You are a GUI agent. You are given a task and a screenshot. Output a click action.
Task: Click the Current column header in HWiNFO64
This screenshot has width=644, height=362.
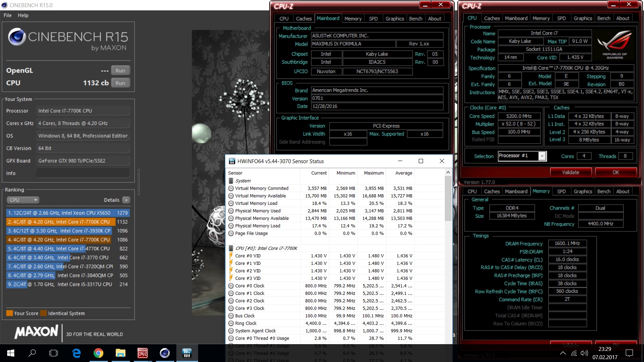pos(315,173)
